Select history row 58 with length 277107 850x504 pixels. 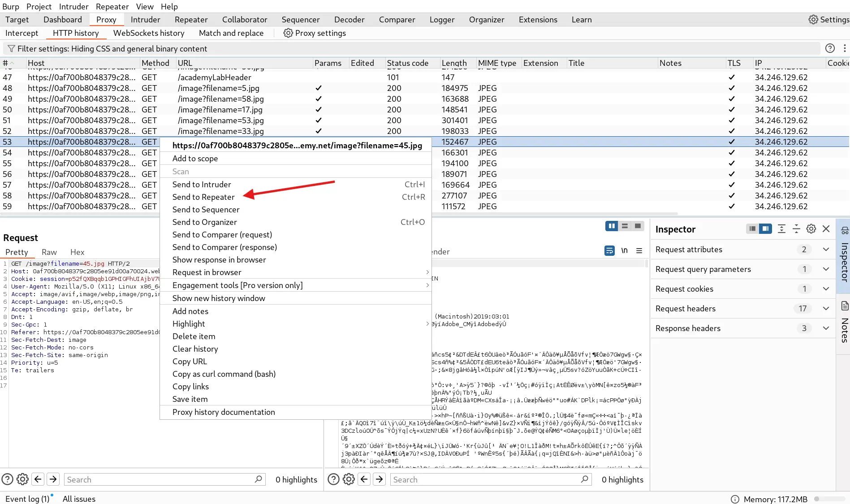(425, 195)
